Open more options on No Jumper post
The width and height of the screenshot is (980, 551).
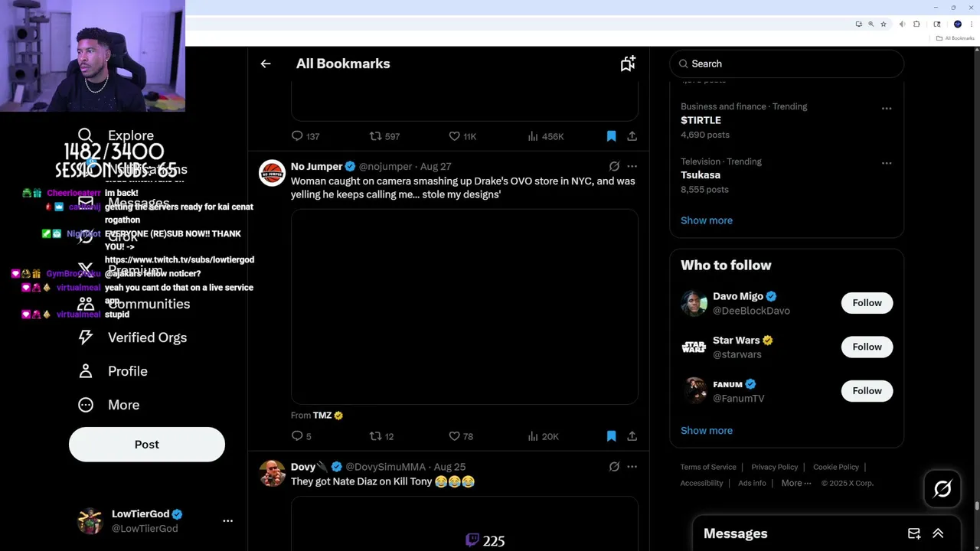coord(632,166)
